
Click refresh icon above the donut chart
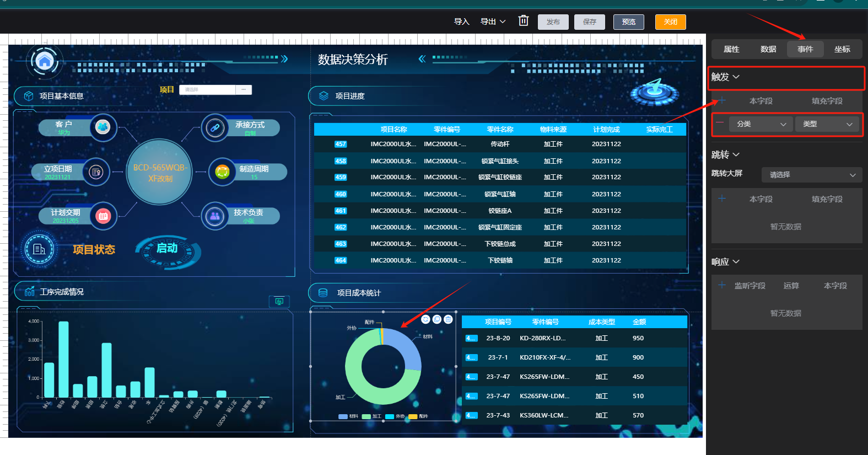pyautogui.click(x=425, y=319)
